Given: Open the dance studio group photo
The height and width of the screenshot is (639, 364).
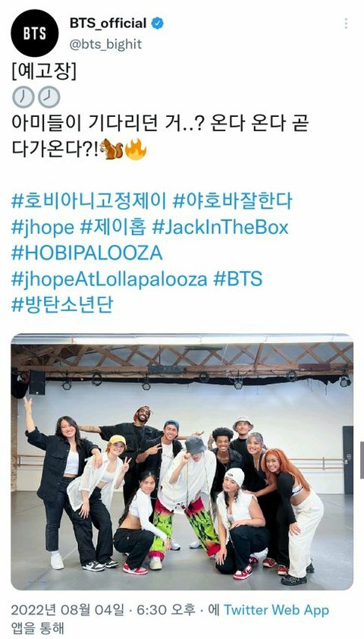Looking at the screenshot, I should [182, 461].
